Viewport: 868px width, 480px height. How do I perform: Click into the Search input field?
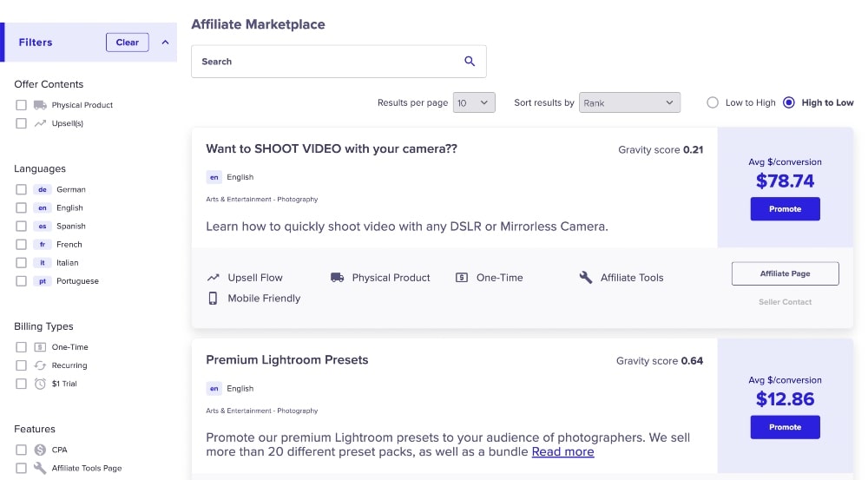[x=325, y=62]
